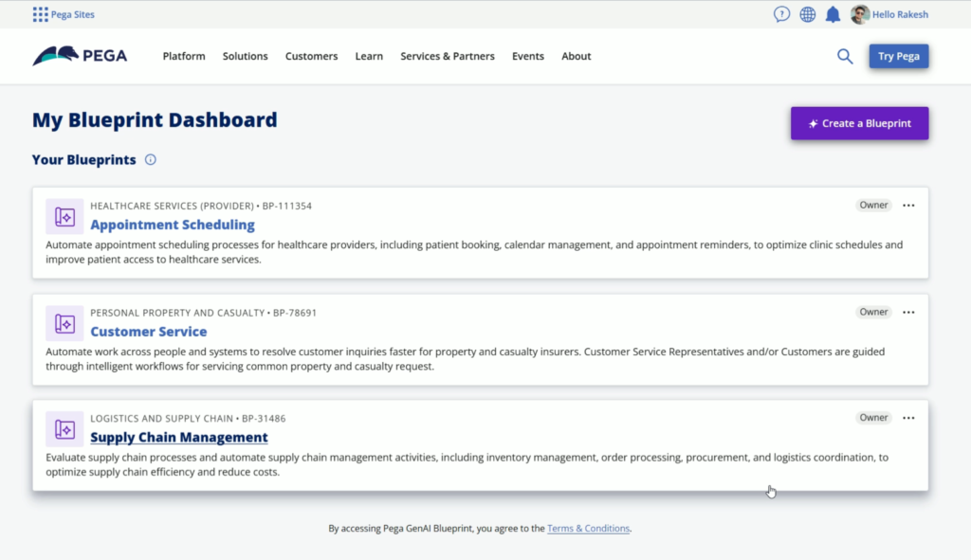Open the Supply Chain Management more options menu
This screenshot has width=971, height=560.
click(x=908, y=418)
